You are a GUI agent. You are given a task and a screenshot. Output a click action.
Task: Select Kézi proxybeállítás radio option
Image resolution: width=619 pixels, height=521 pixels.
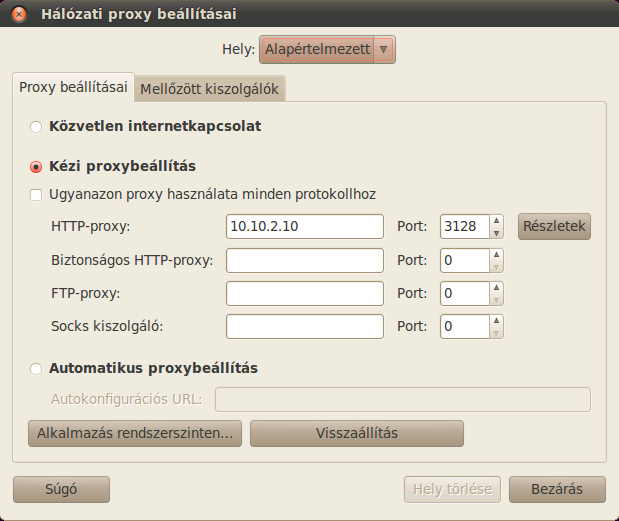[36, 167]
